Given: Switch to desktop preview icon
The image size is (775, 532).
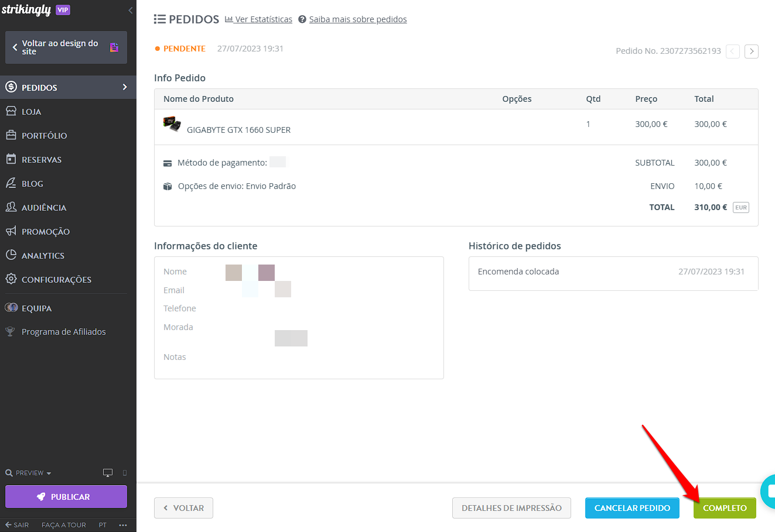Looking at the screenshot, I should [x=108, y=473].
